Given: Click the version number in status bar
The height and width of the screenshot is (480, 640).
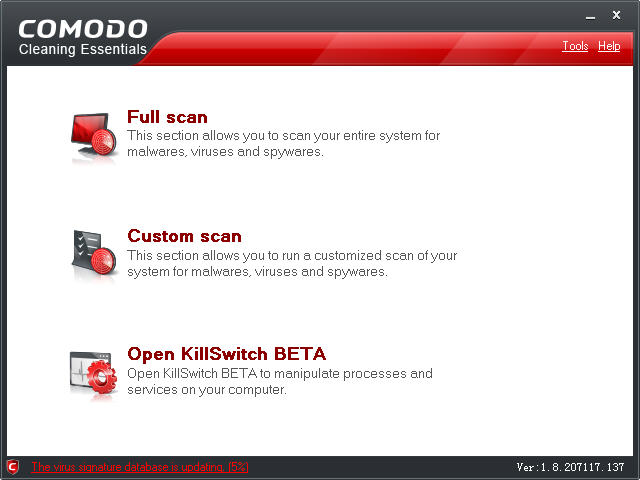Looking at the screenshot, I should point(570,467).
